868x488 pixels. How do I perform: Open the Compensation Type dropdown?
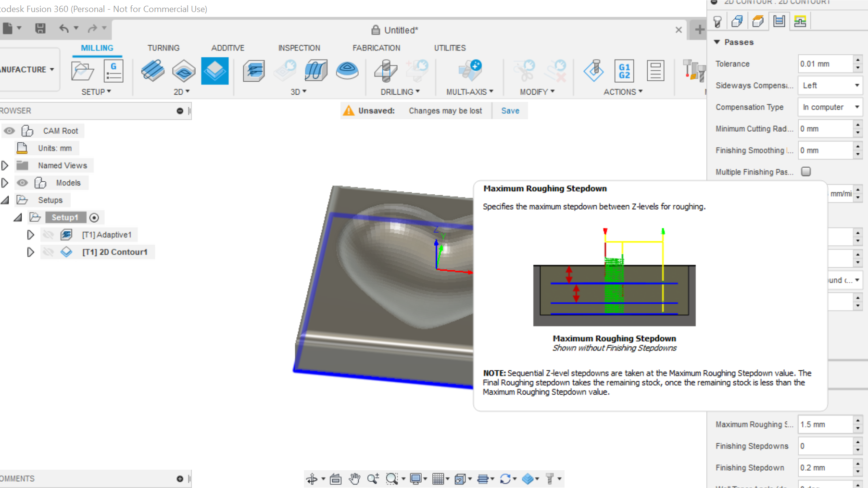(x=830, y=107)
